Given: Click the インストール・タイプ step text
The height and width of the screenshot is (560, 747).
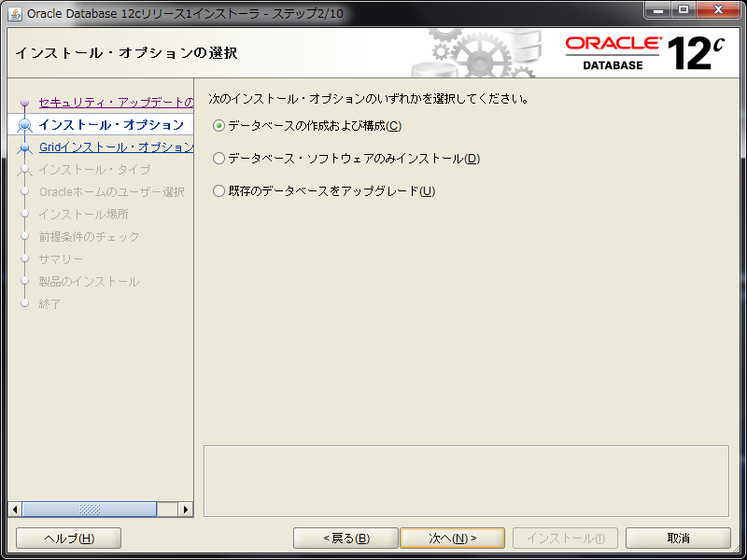Looking at the screenshot, I should pos(94,170).
